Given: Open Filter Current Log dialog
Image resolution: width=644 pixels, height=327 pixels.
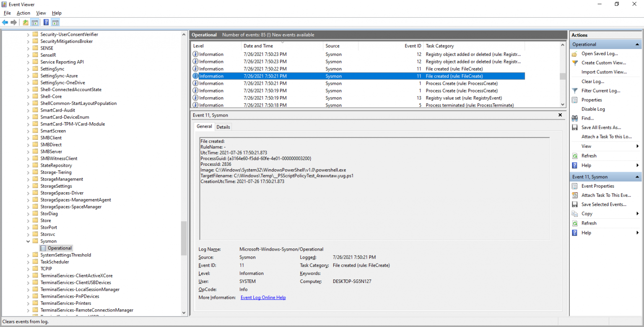Looking at the screenshot, I should pyautogui.click(x=600, y=91).
